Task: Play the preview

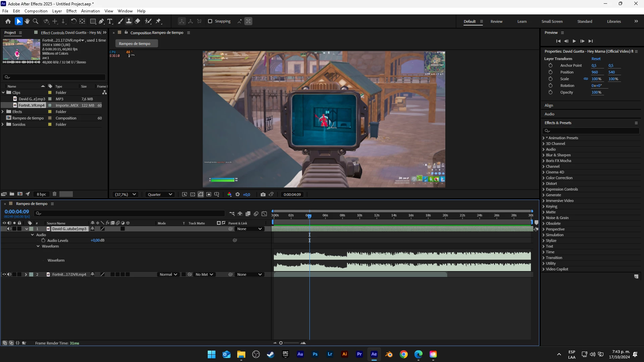Action: point(574,41)
